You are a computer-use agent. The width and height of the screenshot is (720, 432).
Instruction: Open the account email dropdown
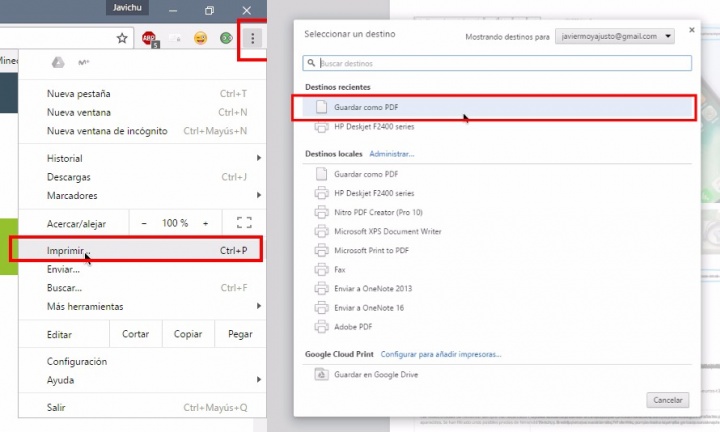coord(614,36)
